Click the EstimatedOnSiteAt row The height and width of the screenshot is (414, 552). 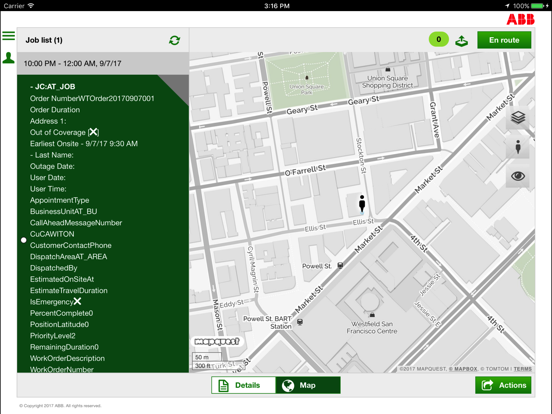62,279
